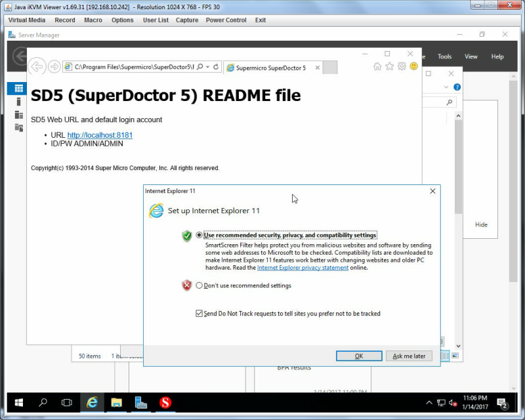Open Task View on taskbar

tap(67, 402)
